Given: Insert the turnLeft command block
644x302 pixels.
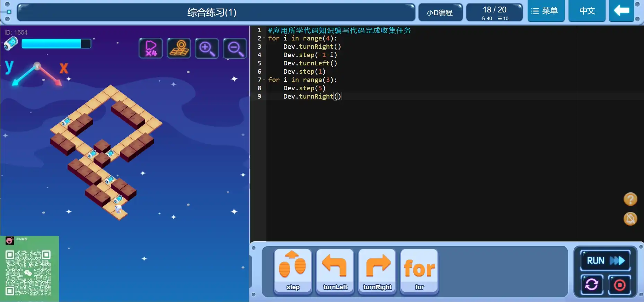Looking at the screenshot, I should [335, 271].
